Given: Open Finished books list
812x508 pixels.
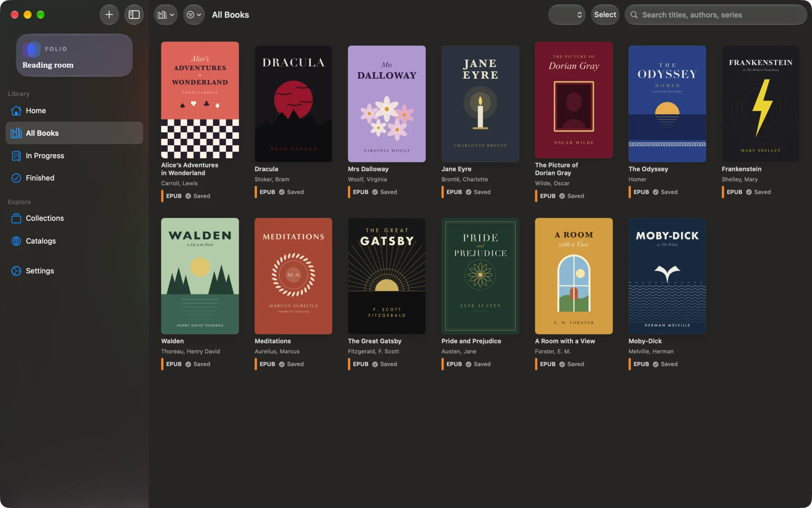Looking at the screenshot, I should 74,178.
